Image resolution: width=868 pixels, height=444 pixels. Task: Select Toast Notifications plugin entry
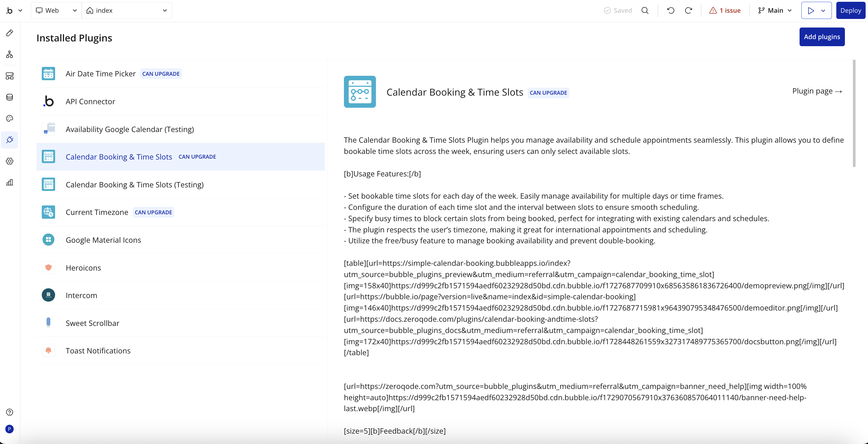[x=98, y=350]
